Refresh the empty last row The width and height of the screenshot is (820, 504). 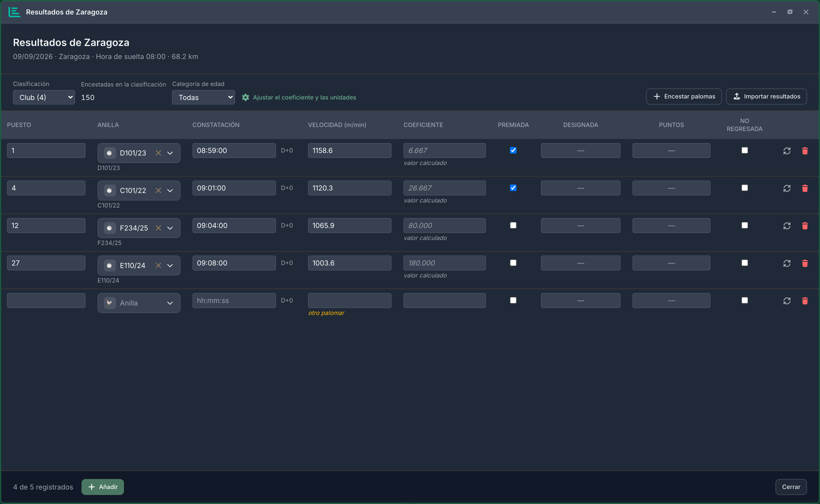(787, 301)
